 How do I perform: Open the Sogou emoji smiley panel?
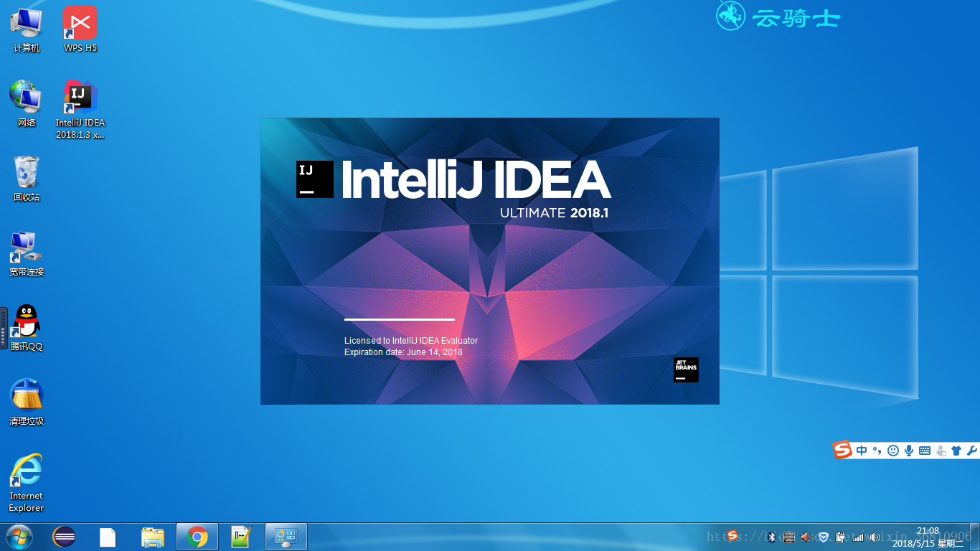(x=893, y=451)
